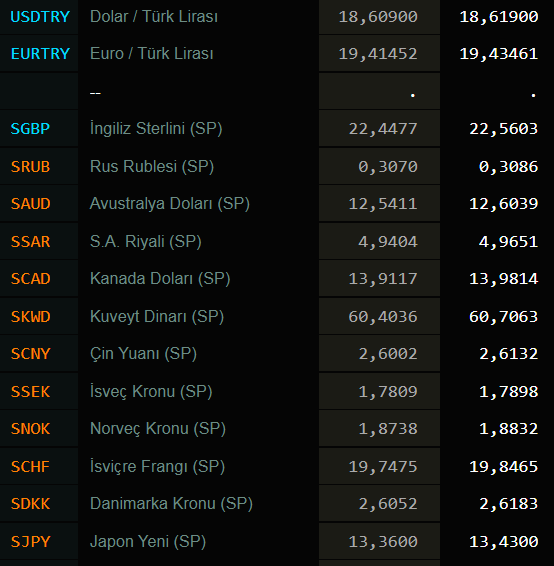The image size is (554, 566).
Task: Click the empty separator row dashes
Action: click(x=95, y=93)
